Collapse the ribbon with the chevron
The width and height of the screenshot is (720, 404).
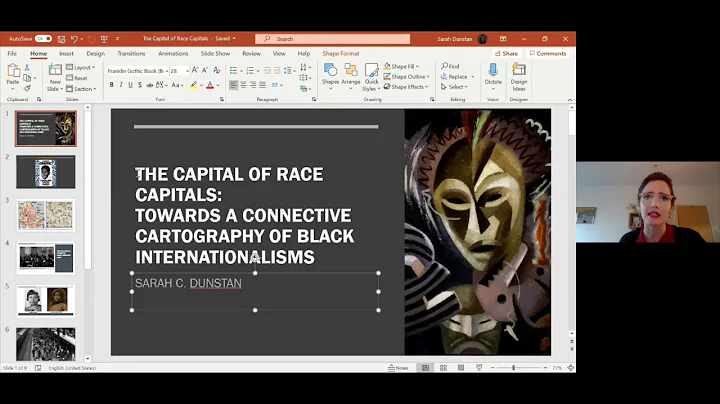pos(570,100)
